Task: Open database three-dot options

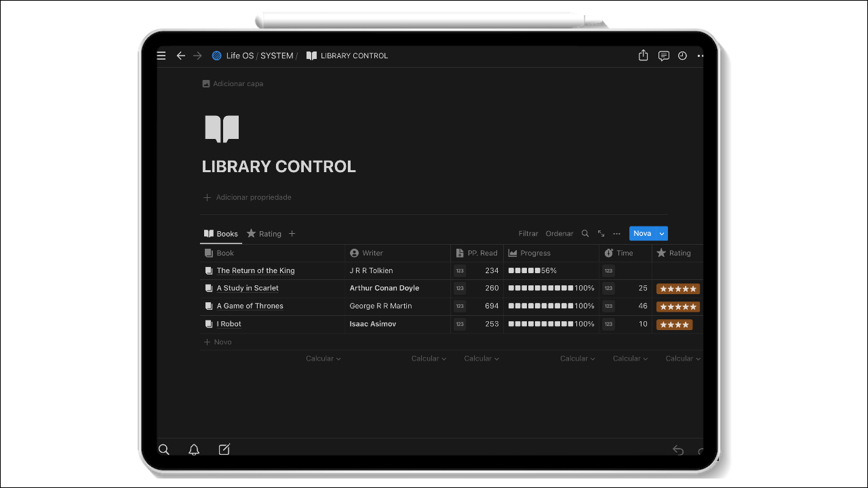Action: click(616, 234)
